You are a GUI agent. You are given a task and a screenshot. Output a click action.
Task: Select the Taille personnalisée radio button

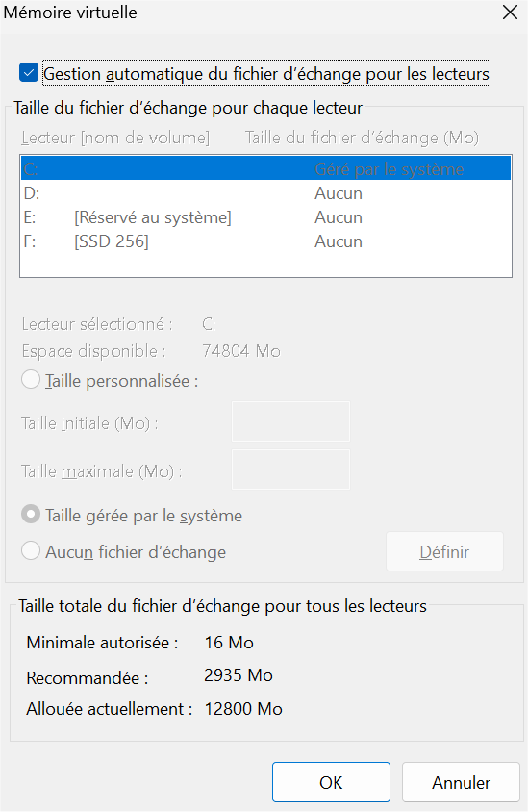point(31,380)
